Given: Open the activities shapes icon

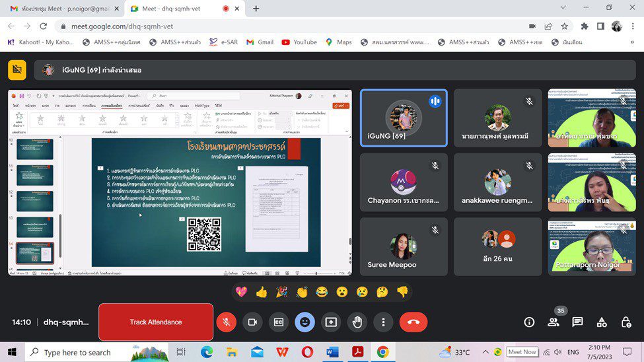Looking at the screenshot, I should 602,322.
